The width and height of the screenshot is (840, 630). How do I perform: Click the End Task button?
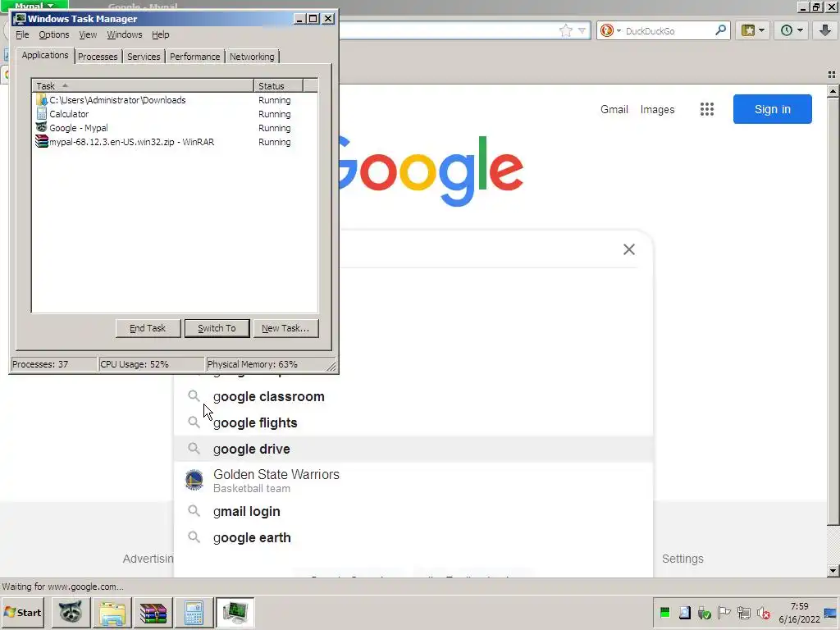click(148, 328)
